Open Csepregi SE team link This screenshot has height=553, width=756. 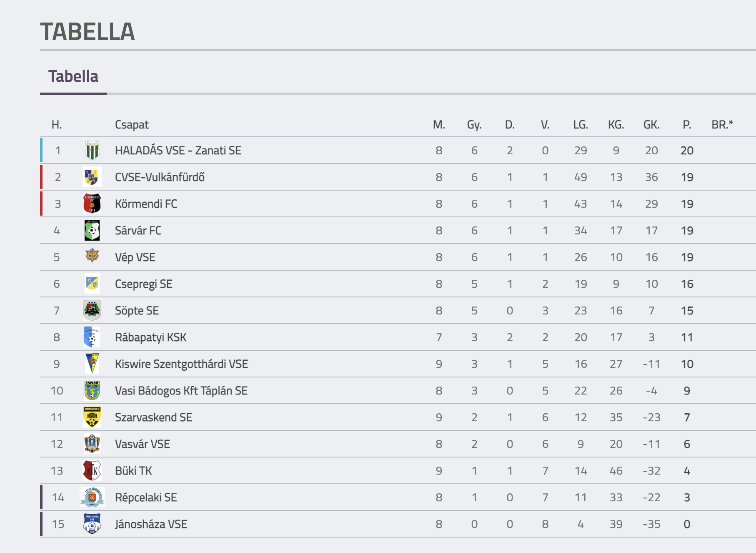point(143,284)
